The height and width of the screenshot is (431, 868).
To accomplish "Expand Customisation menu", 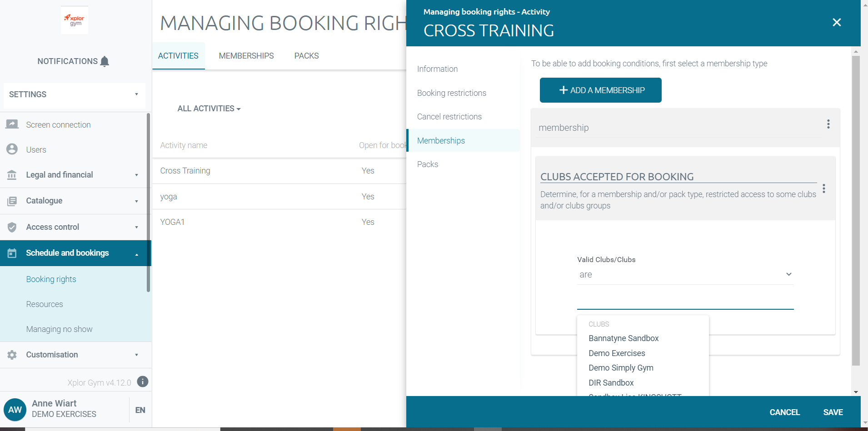I will tap(136, 355).
